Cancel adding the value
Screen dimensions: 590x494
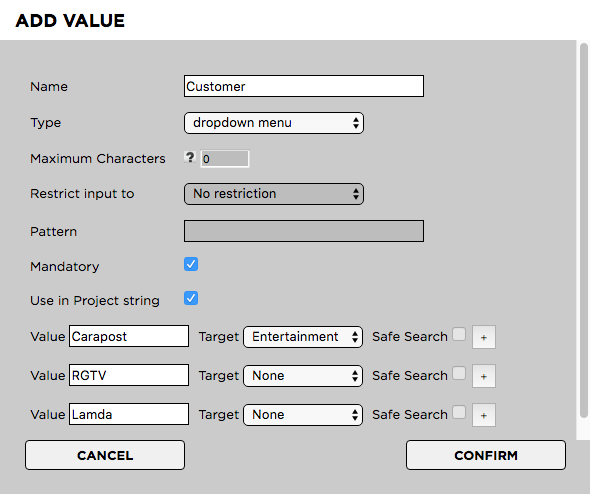point(105,455)
